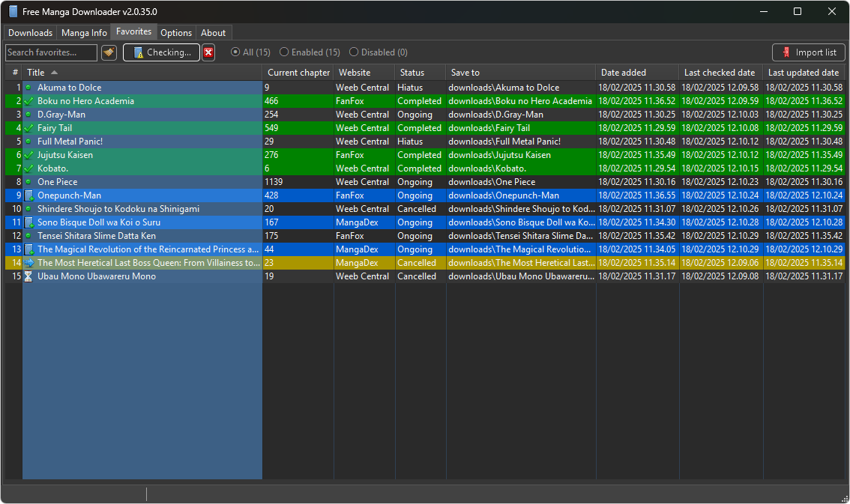Click the checkmark icon beside Boku no Hero Academia
The width and height of the screenshot is (850, 504).
pos(28,100)
